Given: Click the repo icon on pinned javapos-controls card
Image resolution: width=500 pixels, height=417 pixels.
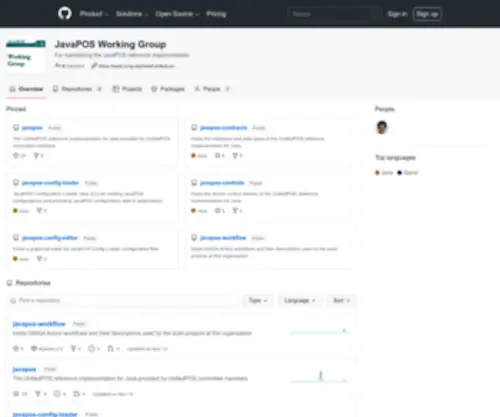Looking at the screenshot, I should (x=194, y=183).
